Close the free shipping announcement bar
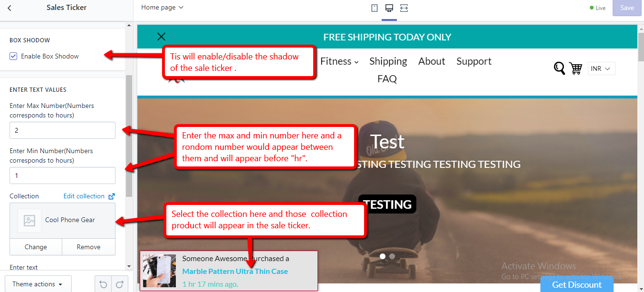This screenshot has width=644, height=292. [x=162, y=37]
